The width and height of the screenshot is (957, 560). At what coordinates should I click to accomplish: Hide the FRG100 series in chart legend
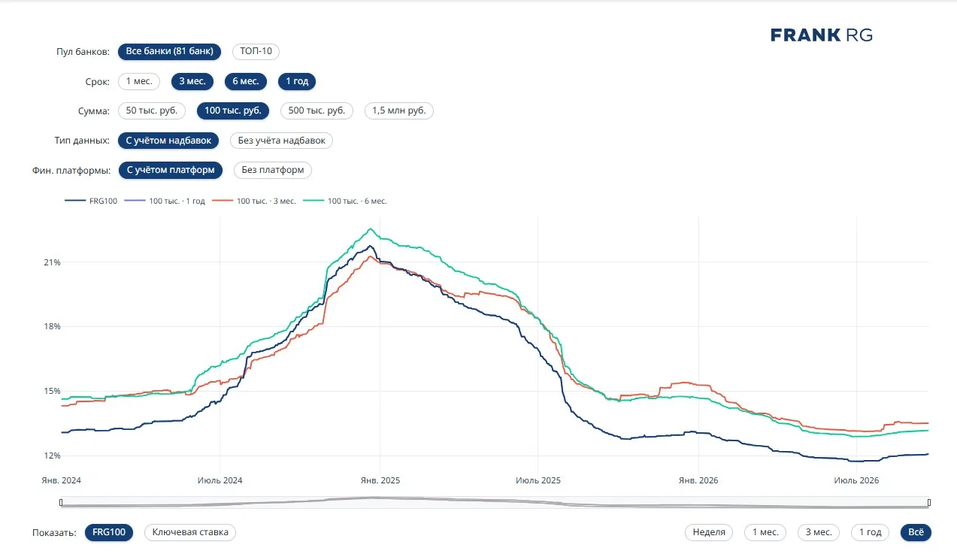click(x=91, y=201)
